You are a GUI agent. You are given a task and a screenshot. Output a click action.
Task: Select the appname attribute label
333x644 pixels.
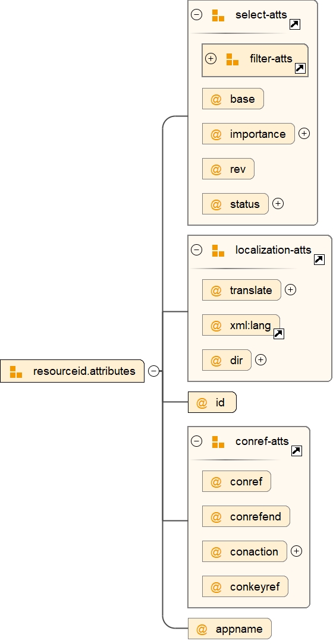[x=239, y=629]
